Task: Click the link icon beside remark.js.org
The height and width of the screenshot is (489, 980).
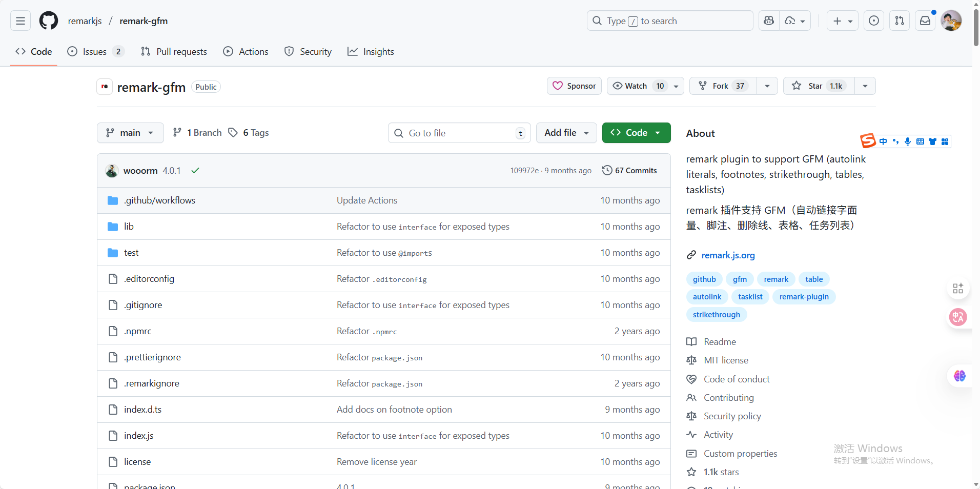Action: click(x=691, y=255)
